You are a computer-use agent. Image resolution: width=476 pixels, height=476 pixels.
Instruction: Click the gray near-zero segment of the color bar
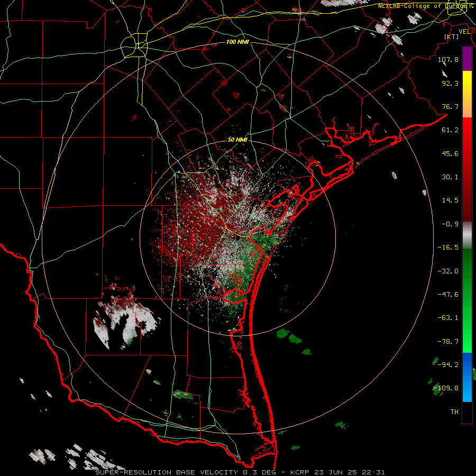[x=467, y=235]
